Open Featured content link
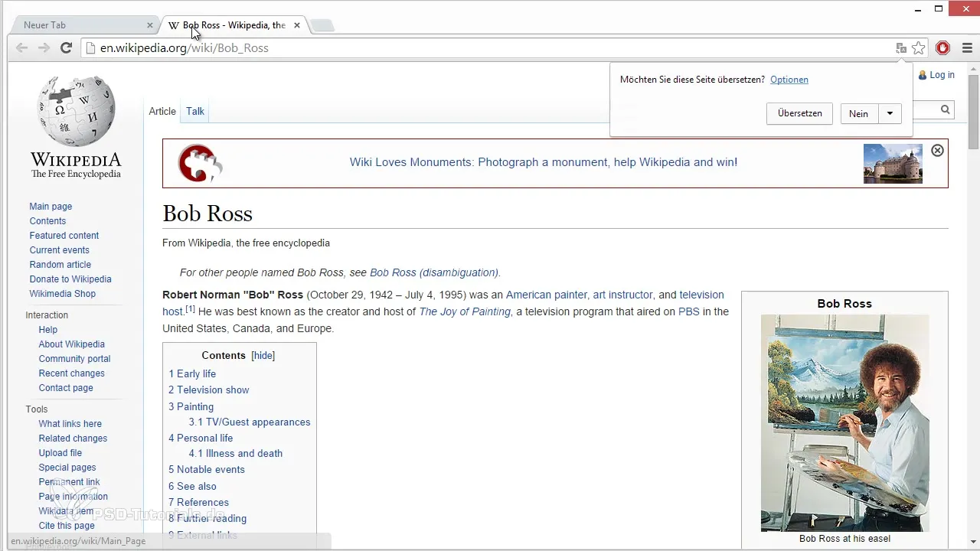The image size is (980, 551). 64,236
